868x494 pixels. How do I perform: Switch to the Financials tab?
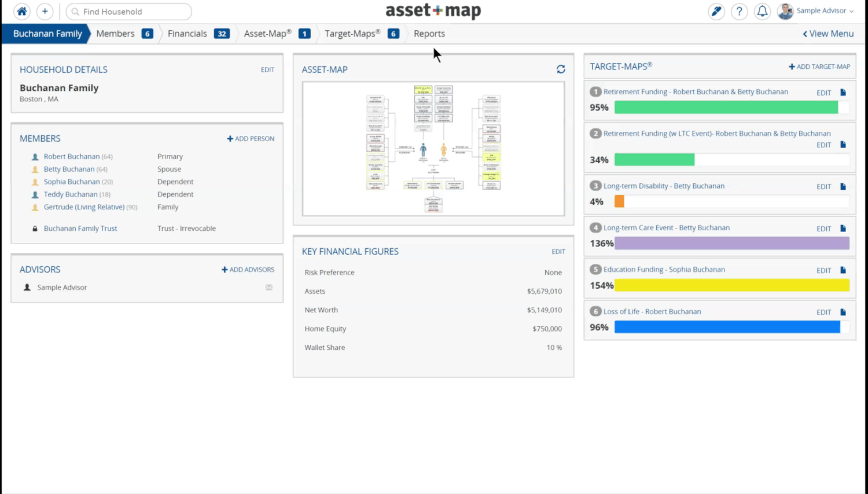[187, 34]
